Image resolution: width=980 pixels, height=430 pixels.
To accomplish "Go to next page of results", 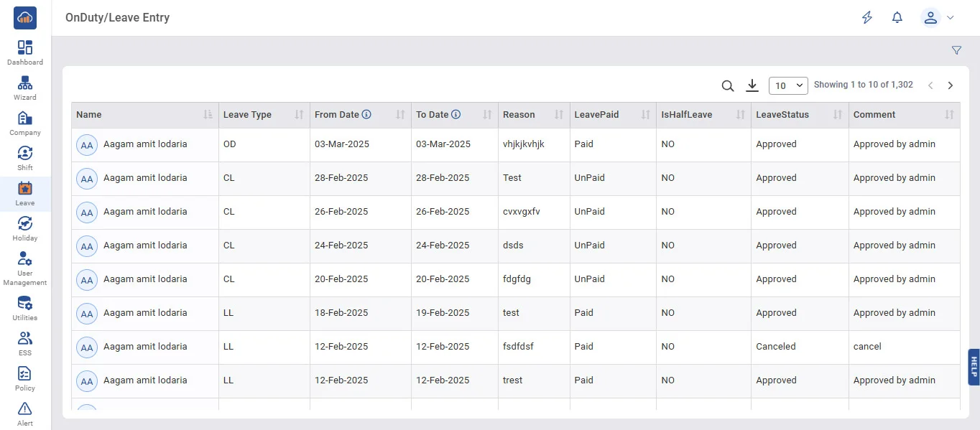I will [951, 85].
